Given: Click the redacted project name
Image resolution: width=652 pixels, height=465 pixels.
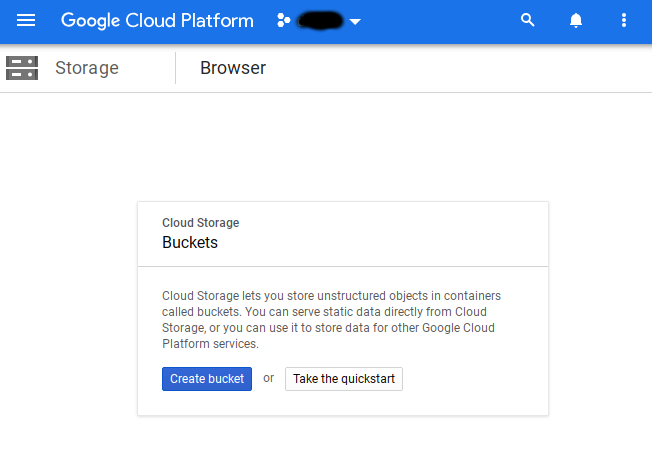Looking at the screenshot, I should (x=321, y=21).
